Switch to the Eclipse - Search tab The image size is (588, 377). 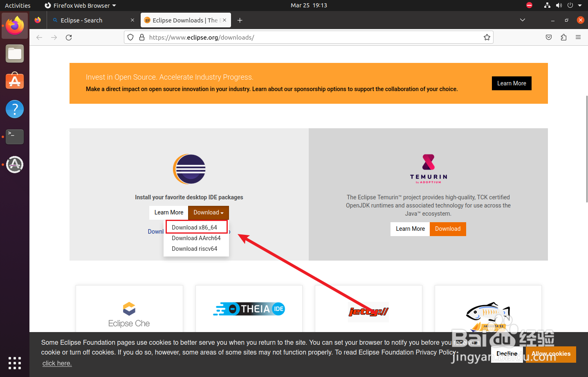click(94, 20)
